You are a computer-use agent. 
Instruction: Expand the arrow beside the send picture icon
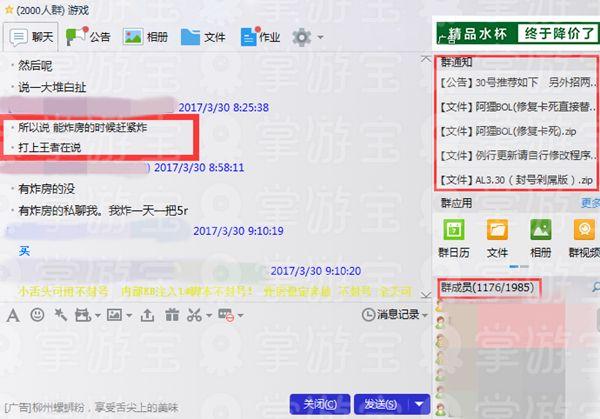[x=129, y=316]
